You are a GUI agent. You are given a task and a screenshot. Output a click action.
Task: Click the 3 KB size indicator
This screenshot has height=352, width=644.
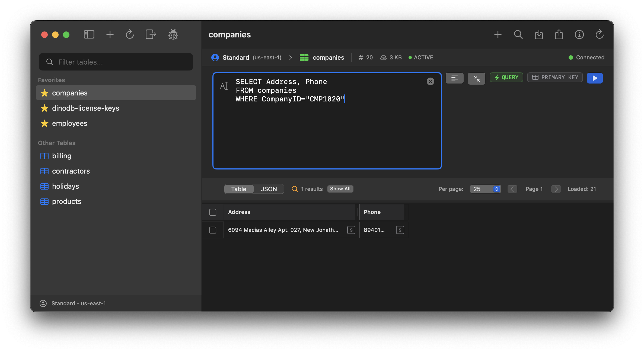391,57
